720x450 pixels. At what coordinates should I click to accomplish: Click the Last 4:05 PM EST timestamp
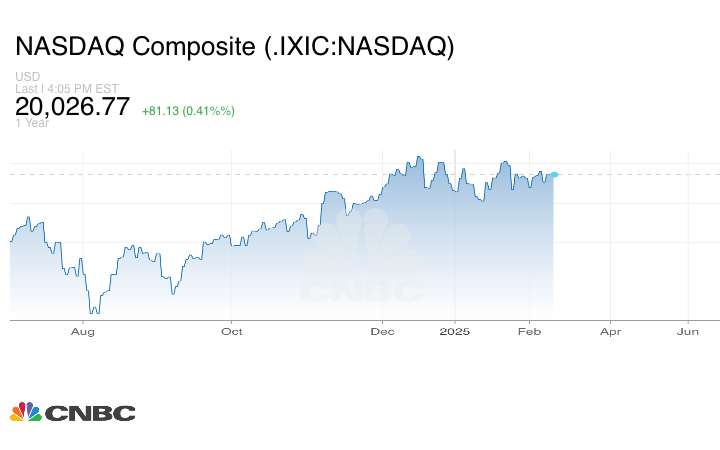[66, 88]
